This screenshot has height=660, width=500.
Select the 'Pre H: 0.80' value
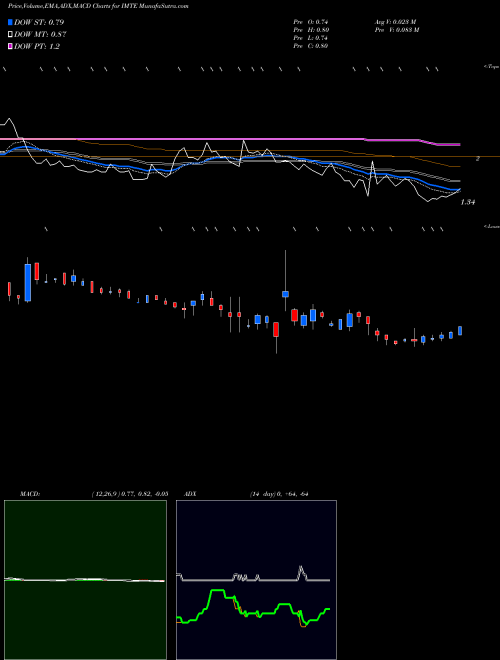[x=311, y=30]
